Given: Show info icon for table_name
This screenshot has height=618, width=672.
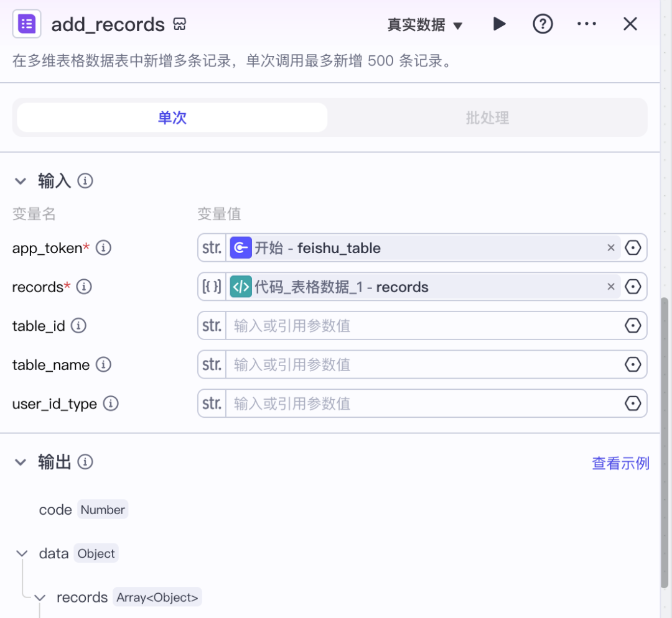Looking at the screenshot, I should [103, 364].
